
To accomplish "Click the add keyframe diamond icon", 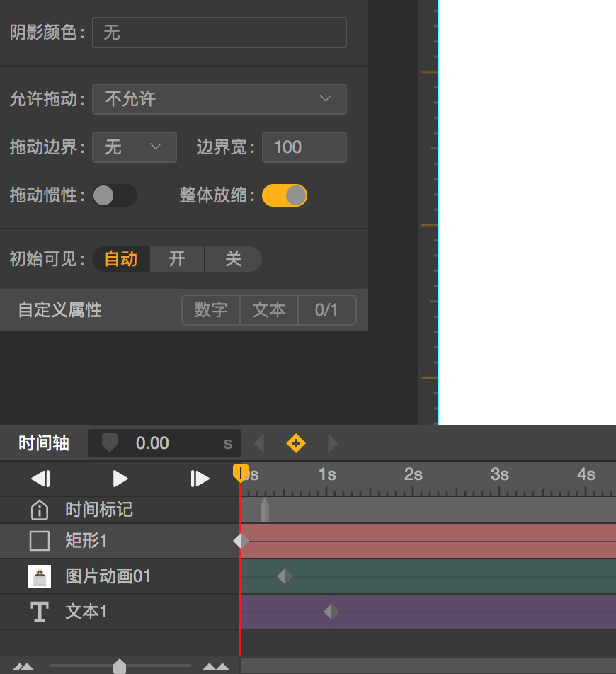I will tap(296, 444).
